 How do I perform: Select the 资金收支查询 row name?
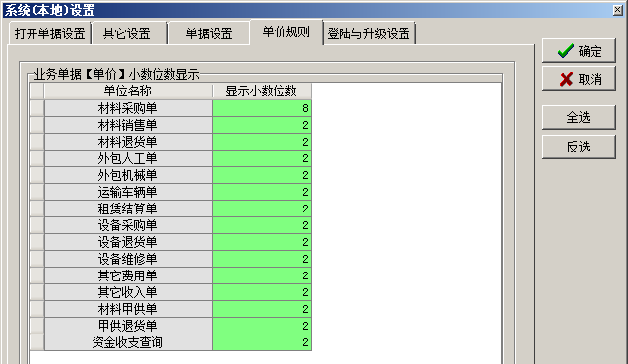128,342
